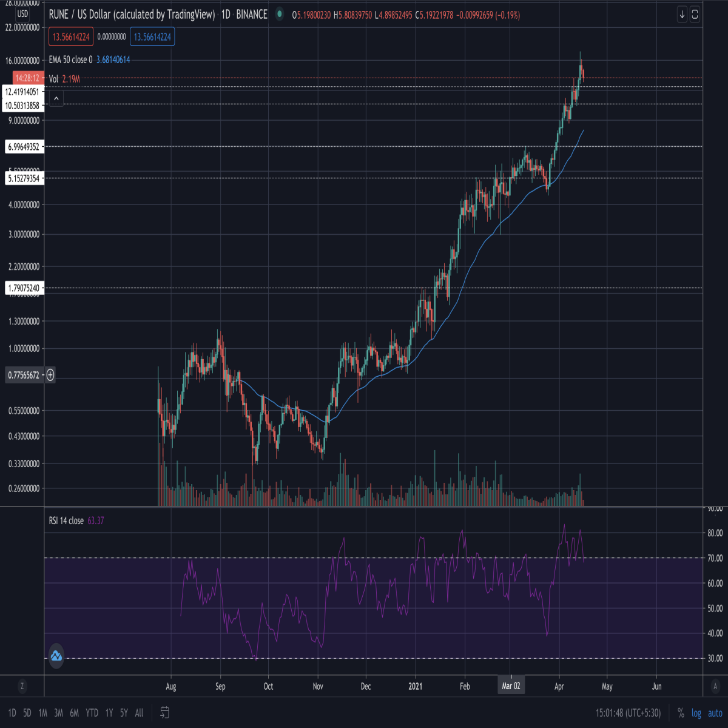Click the 6.99649352 price level label
Image resolution: width=728 pixels, height=728 pixels.
[x=24, y=147]
